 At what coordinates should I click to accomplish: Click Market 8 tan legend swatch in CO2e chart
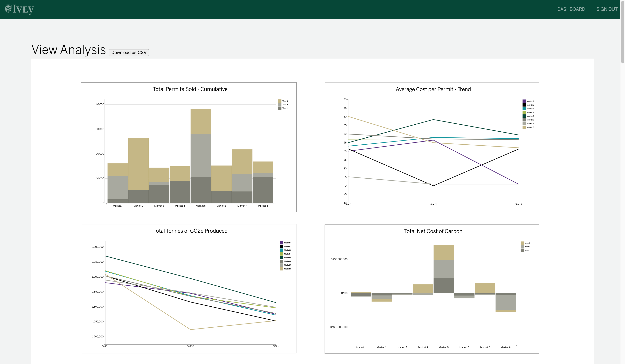(x=281, y=269)
